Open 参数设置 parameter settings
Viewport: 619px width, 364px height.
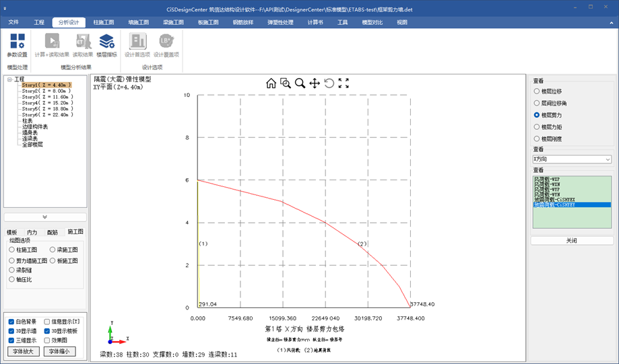[18, 45]
